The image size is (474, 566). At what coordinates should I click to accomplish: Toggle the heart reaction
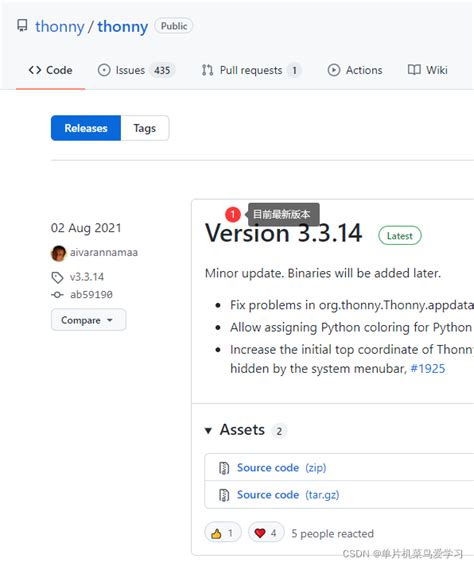pos(266,532)
